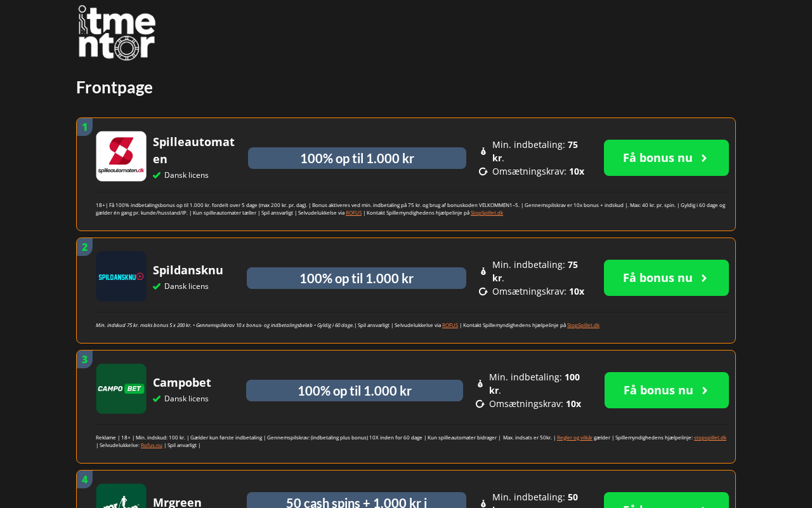
Task: Open the Spilleautomaten casino logo
Action: pyautogui.click(x=121, y=156)
